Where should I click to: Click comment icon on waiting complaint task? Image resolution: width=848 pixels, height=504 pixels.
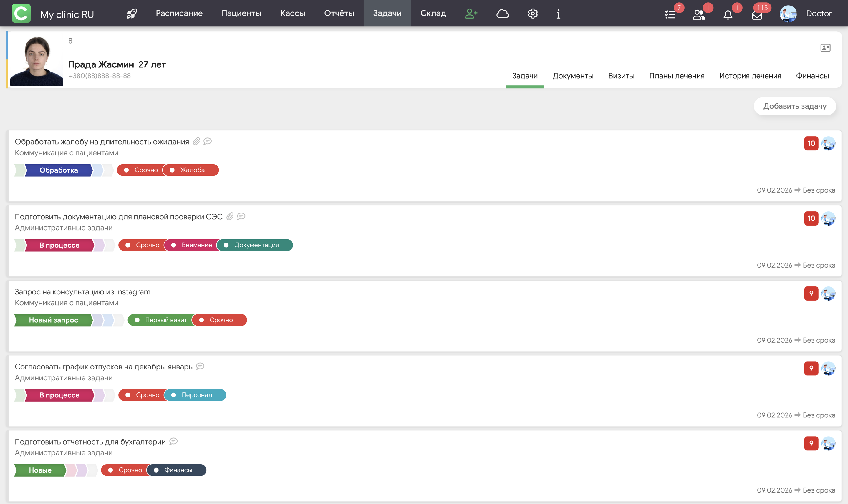pos(208,141)
